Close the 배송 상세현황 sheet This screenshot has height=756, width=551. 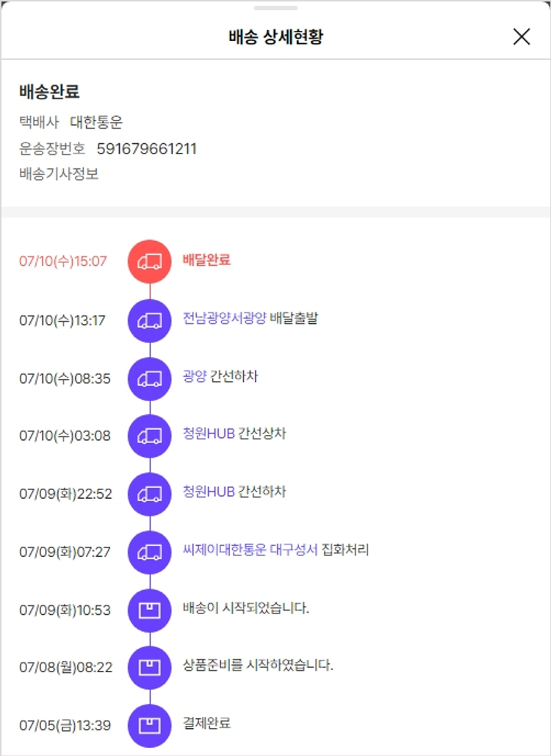(x=522, y=37)
